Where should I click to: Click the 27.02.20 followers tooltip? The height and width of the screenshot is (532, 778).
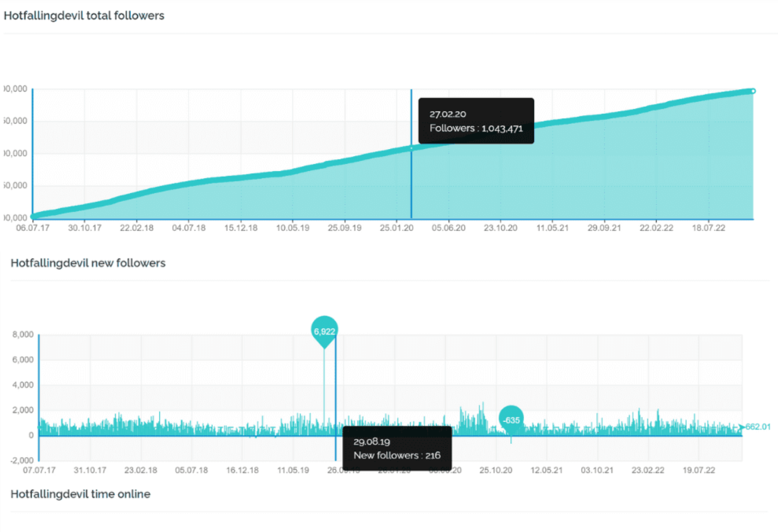476,121
